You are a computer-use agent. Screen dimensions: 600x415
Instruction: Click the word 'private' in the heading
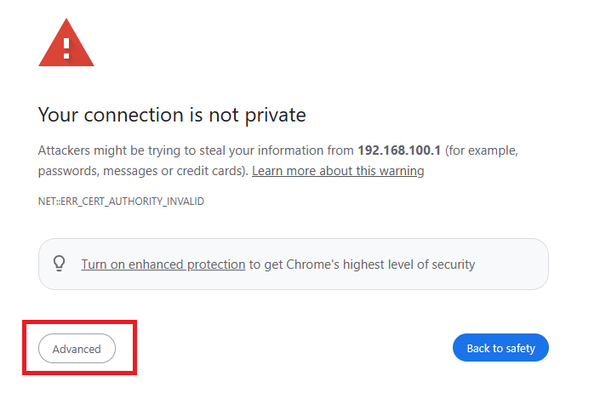pyautogui.click(x=273, y=114)
